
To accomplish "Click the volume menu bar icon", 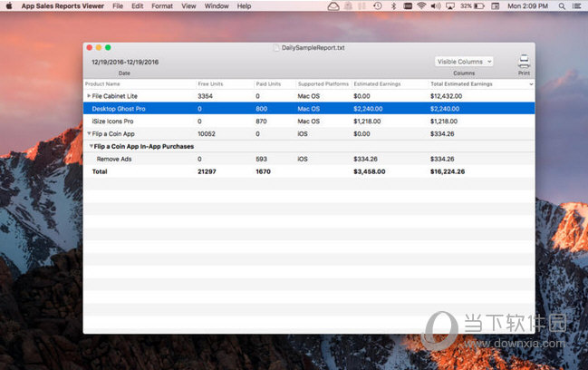I will [x=436, y=6].
